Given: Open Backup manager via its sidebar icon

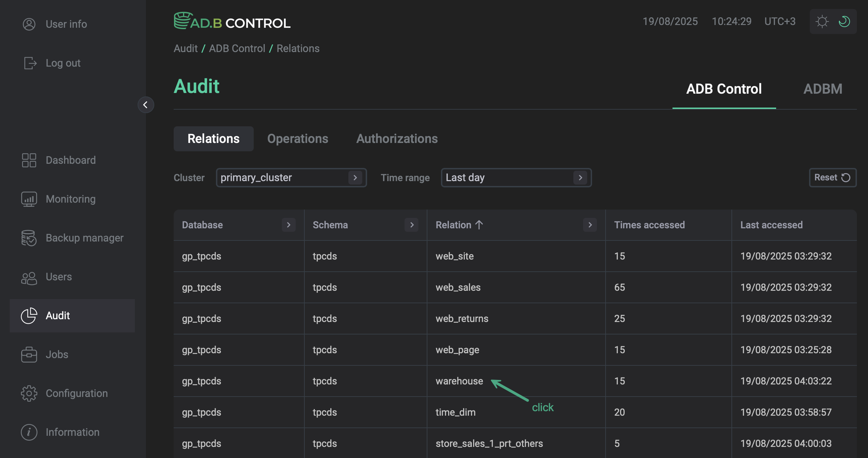Looking at the screenshot, I should click(29, 238).
